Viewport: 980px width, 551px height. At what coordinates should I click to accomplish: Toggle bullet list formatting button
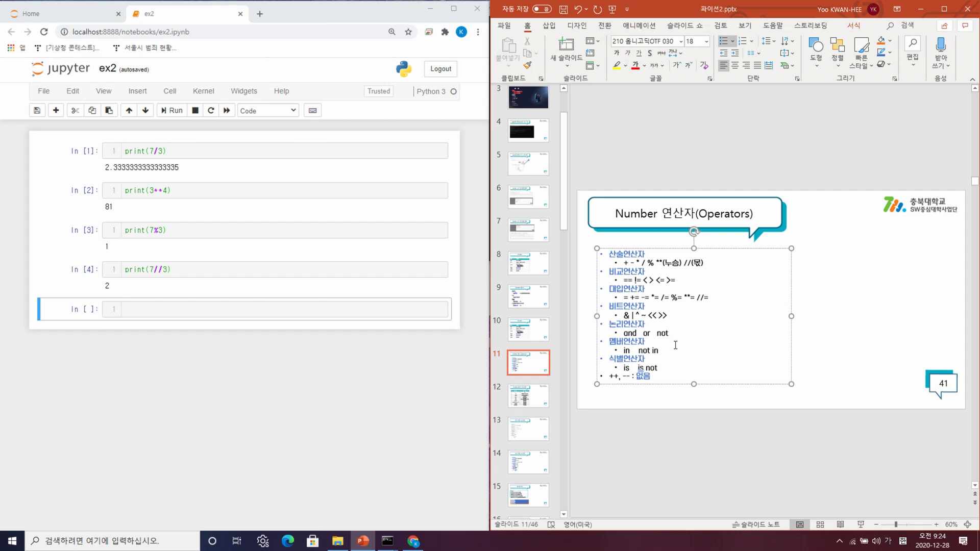point(723,41)
